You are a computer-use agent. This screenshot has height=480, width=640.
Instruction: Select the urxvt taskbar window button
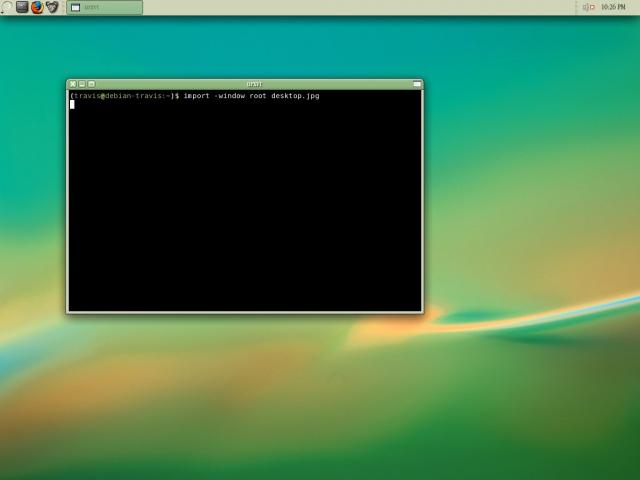104,7
